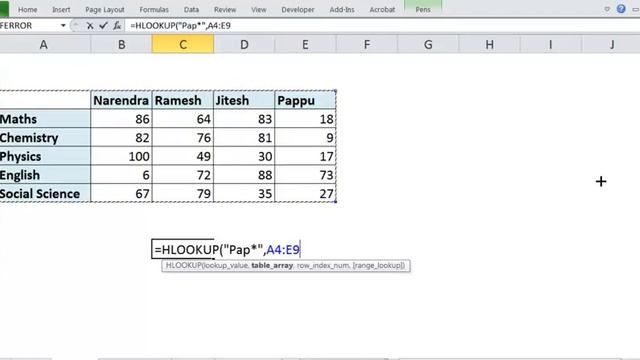640x360 pixels.
Task: Click row_index_num in the HLOOKUP tooltip
Action: pos(323,266)
